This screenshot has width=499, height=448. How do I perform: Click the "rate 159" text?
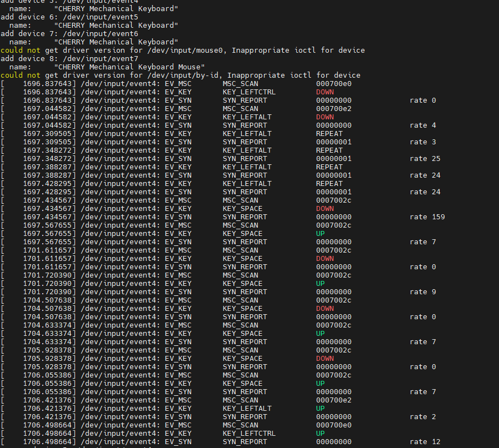pos(427,217)
